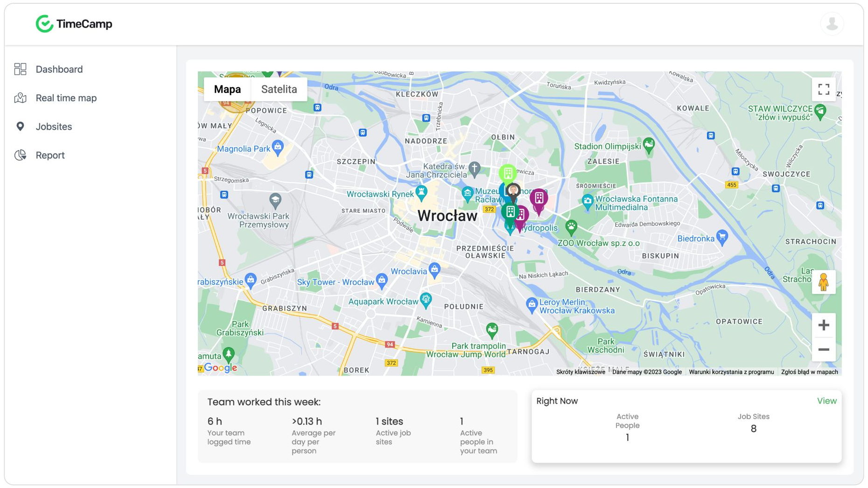Click the Park Wschodni label
The width and height of the screenshot is (868, 488).
(x=606, y=346)
